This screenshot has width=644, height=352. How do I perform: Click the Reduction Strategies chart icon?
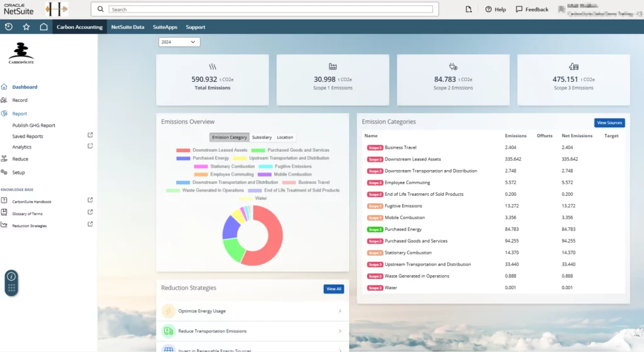[x=4, y=225]
